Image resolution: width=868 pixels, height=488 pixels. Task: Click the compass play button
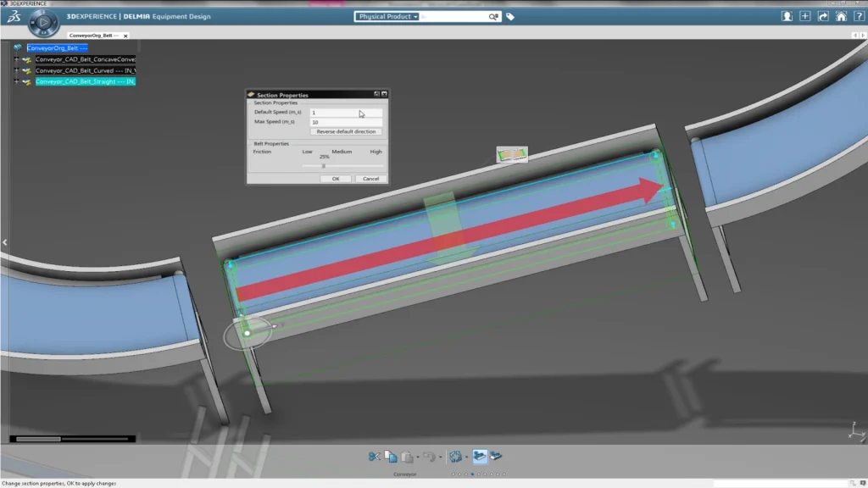click(44, 21)
